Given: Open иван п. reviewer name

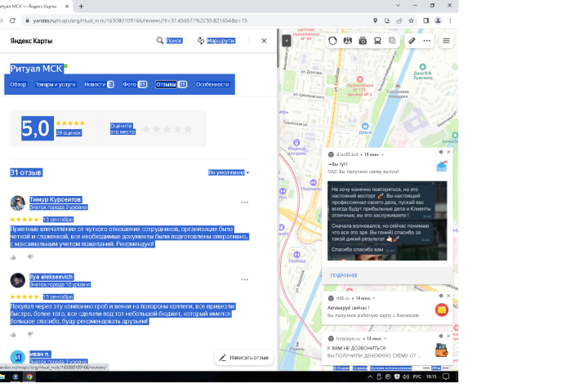Looking at the screenshot, I should (x=40, y=354).
